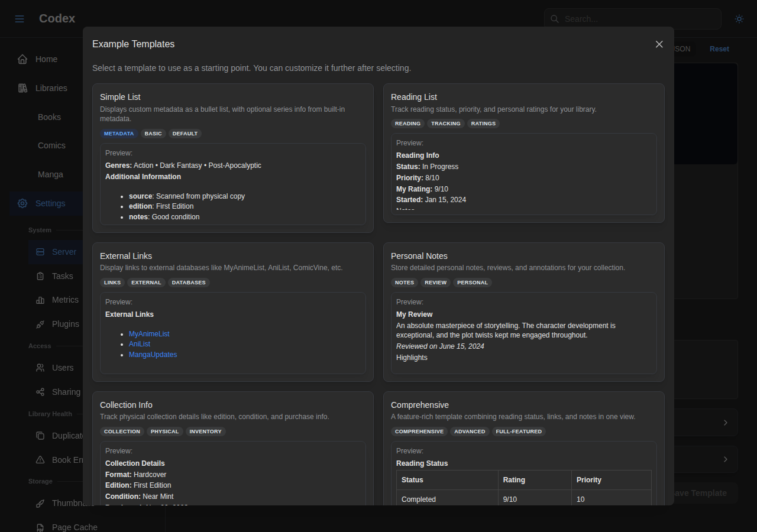Click the Users icon under Access
757x532 pixels.
click(39, 368)
